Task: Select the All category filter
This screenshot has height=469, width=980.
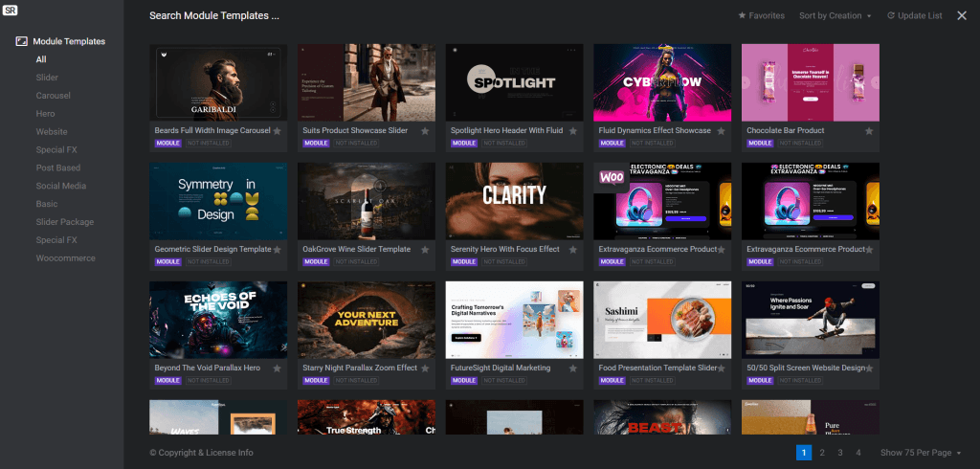Action: (41, 59)
